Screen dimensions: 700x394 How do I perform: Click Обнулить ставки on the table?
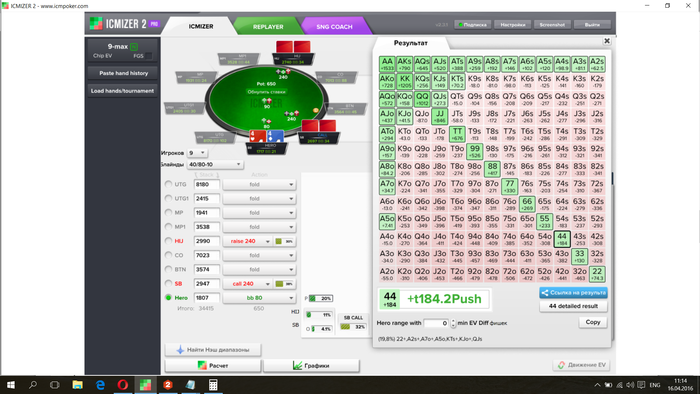267,92
